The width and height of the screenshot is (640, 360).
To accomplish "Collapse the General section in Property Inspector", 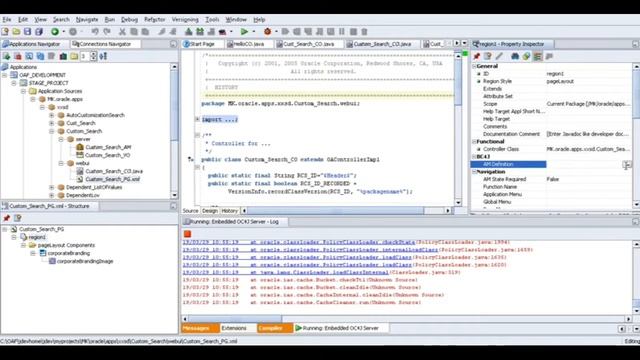I will pos(474,66).
